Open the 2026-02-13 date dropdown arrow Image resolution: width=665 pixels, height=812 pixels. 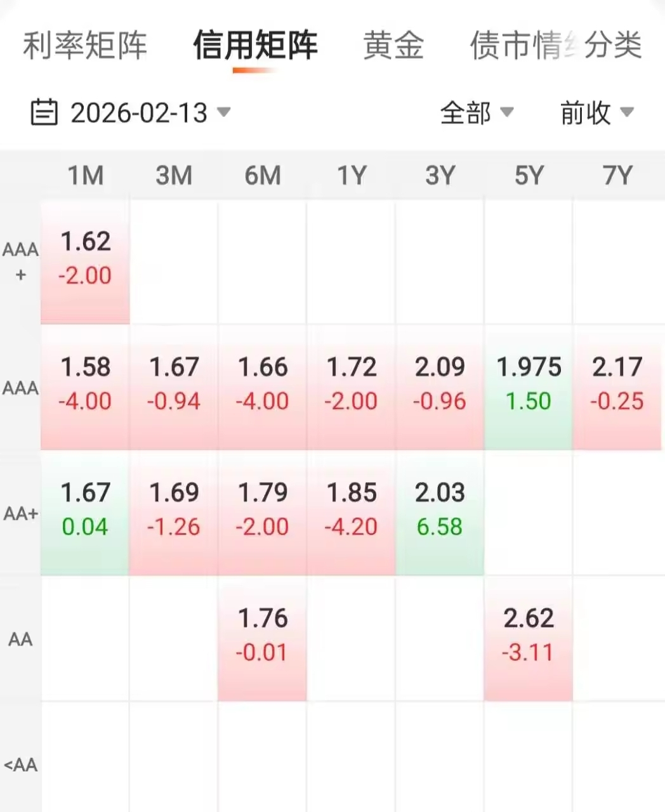[x=223, y=112]
